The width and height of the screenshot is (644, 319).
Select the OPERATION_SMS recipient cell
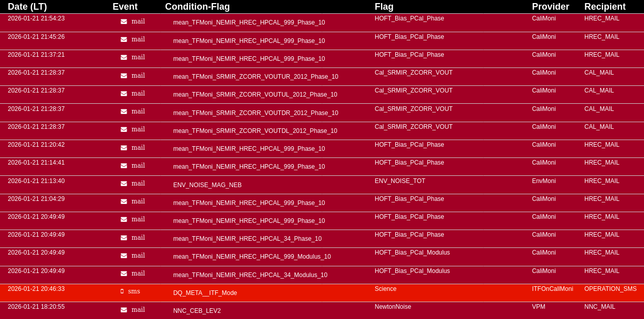click(610, 289)
